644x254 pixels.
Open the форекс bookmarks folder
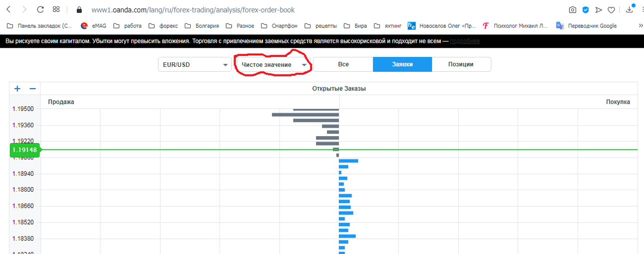tap(164, 26)
